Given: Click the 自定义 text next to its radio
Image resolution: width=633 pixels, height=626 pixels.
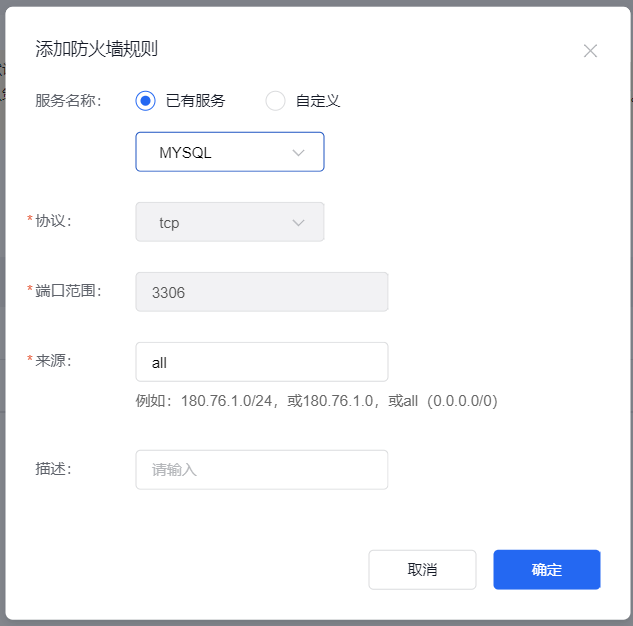Looking at the screenshot, I should tap(318, 101).
